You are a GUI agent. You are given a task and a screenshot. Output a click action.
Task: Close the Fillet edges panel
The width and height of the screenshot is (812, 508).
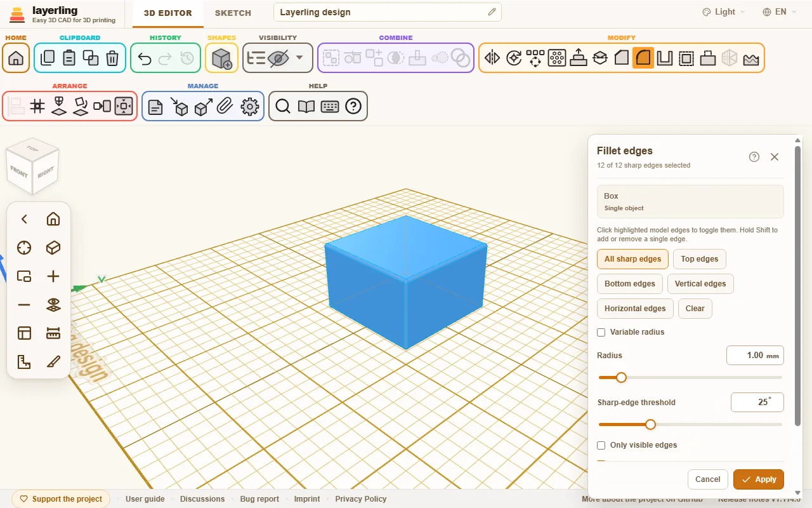point(775,157)
